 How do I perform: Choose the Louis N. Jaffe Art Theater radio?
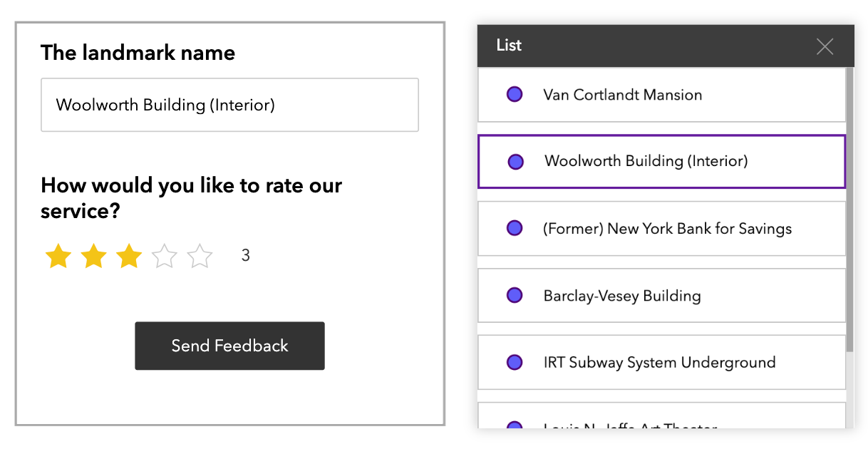(515, 425)
